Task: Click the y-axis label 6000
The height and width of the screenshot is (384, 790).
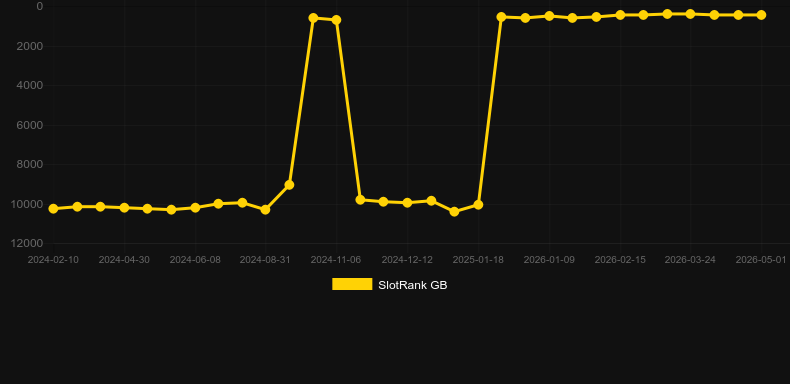Action: tap(30, 125)
